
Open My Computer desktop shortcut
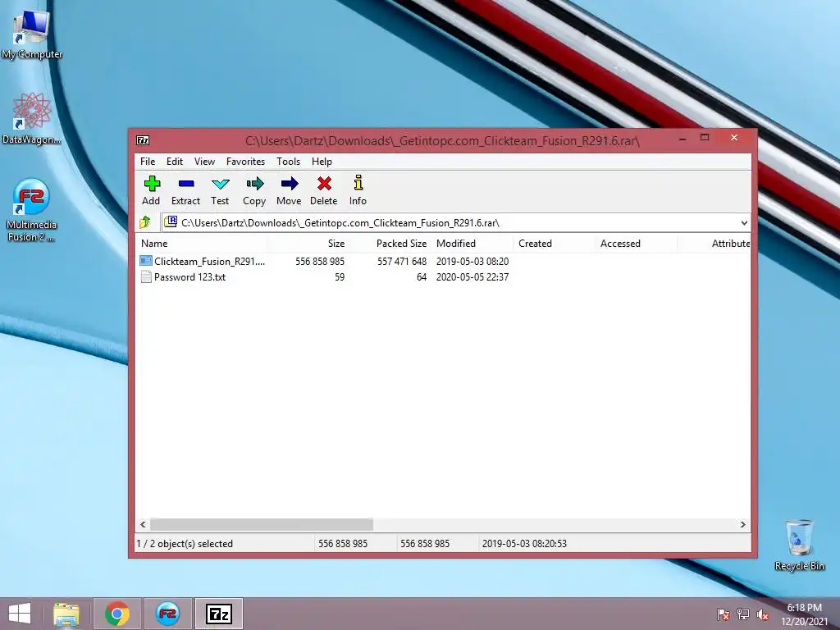coord(32,33)
